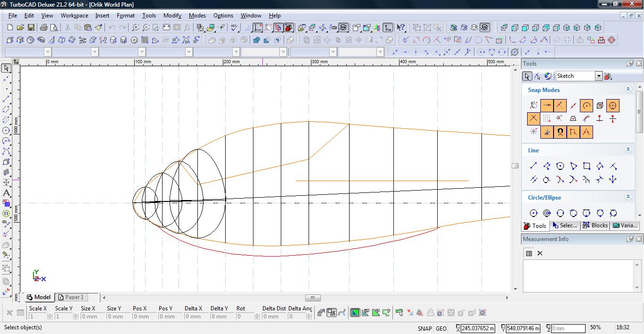This screenshot has width=644, height=334.
Task: Click the spell check ABC icon
Action: pyautogui.click(x=234, y=28)
